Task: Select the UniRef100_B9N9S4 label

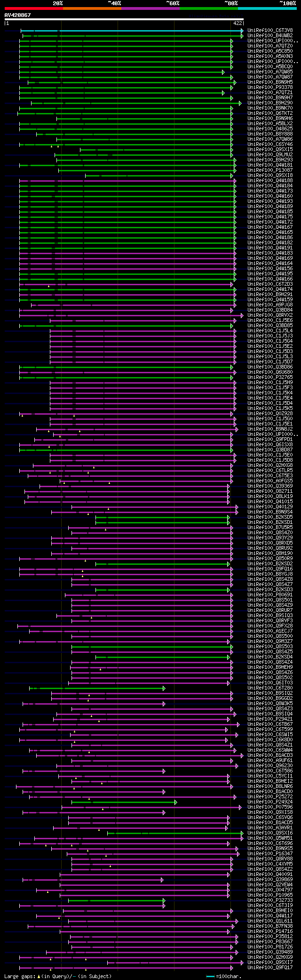Action: click(270, 512)
